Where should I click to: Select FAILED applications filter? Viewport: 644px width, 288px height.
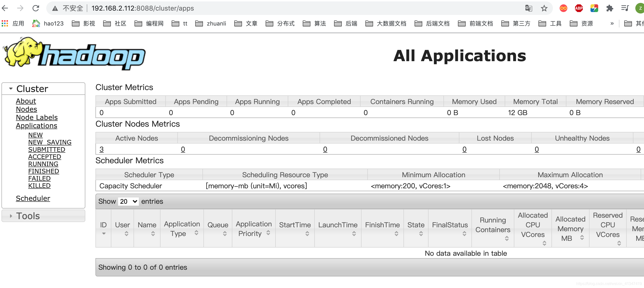(x=39, y=178)
